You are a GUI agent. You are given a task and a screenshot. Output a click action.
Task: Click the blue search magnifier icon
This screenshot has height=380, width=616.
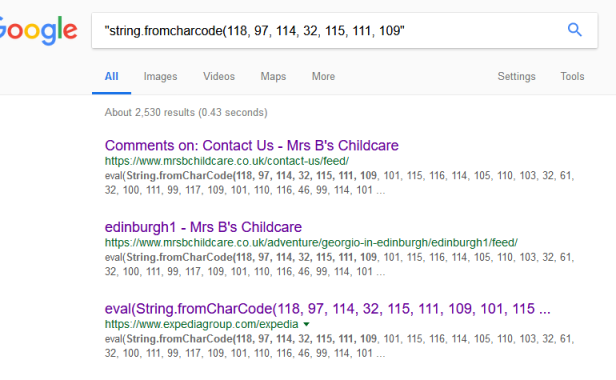(x=574, y=30)
